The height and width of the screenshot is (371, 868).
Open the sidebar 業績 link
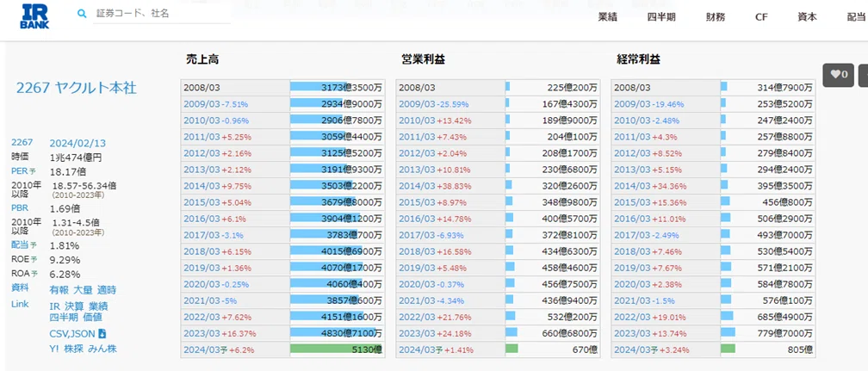click(98, 306)
